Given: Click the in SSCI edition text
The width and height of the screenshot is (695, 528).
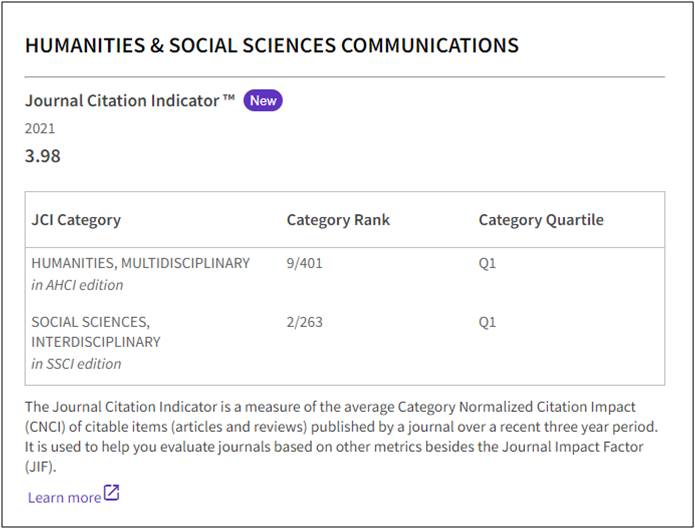Looking at the screenshot, I should coord(76,364).
